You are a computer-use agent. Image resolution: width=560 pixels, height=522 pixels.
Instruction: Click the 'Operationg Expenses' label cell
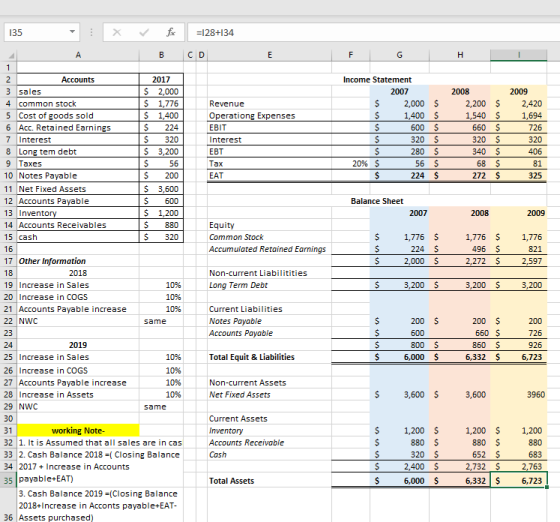pos(269,116)
